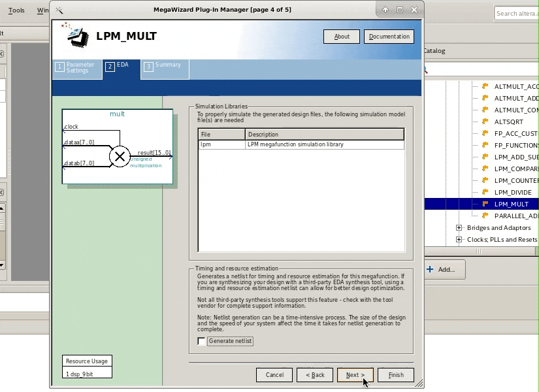This screenshot has width=539, height=392.
Task: Switch to the Summary tab
Action: pyautogui.click(x=165, y=69)
